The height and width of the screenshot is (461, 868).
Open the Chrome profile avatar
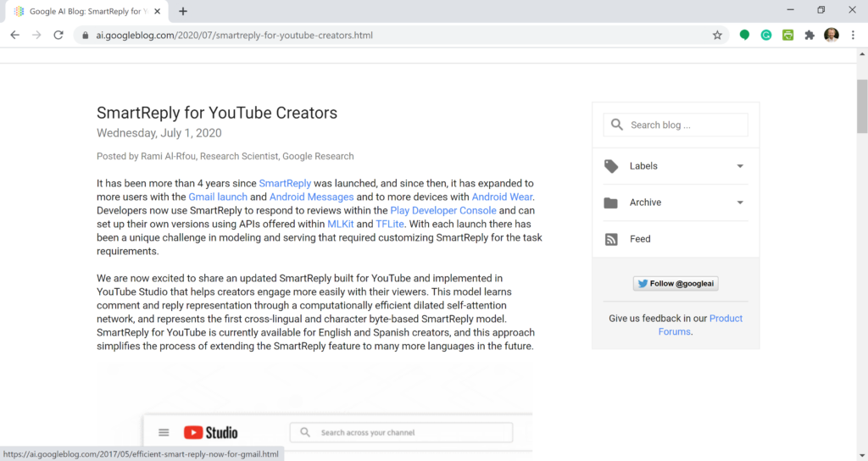click(x=832, y=35)
